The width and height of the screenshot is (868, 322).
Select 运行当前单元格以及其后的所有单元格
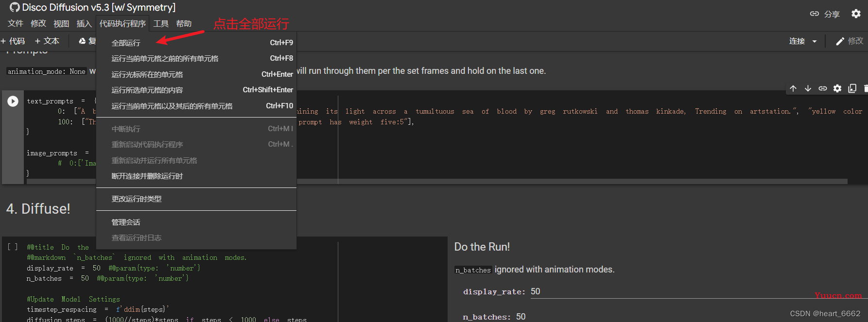pyautogui.click(x=196, y=106)
